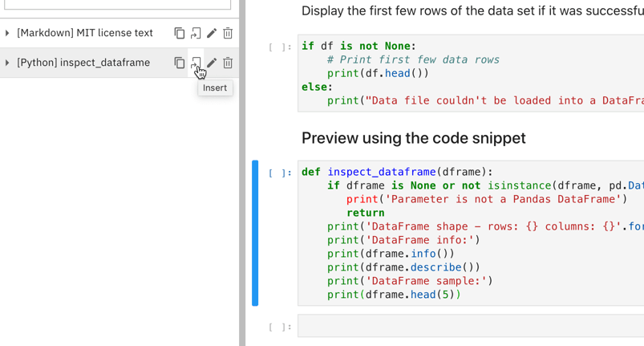Click the snippet search input field

tap(117, 4)
